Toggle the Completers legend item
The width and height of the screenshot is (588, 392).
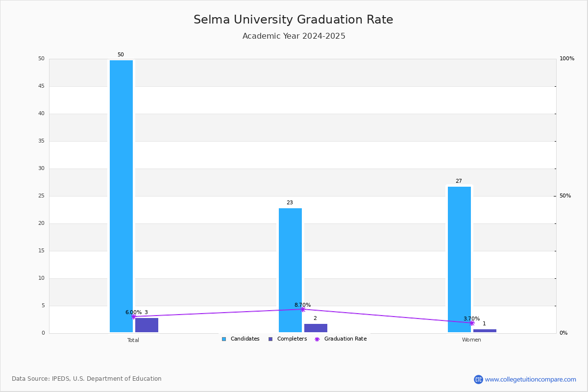(288, 339)
